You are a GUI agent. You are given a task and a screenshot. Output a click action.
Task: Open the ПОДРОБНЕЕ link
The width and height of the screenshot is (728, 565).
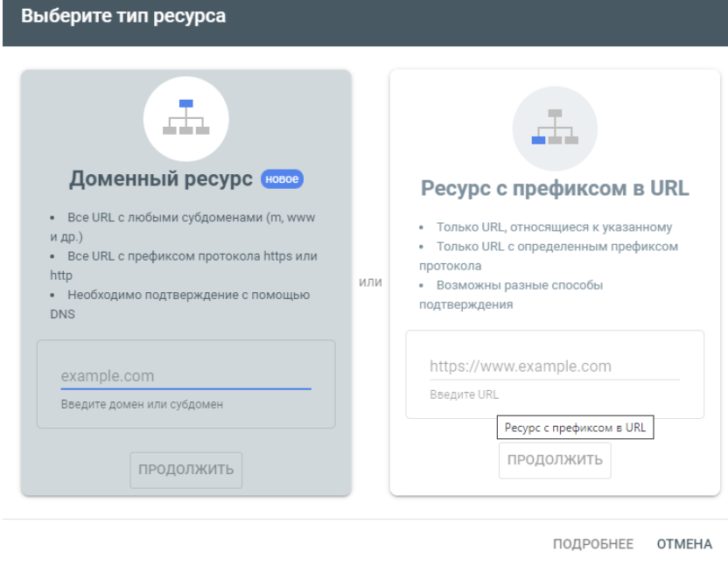coord(593,544)
